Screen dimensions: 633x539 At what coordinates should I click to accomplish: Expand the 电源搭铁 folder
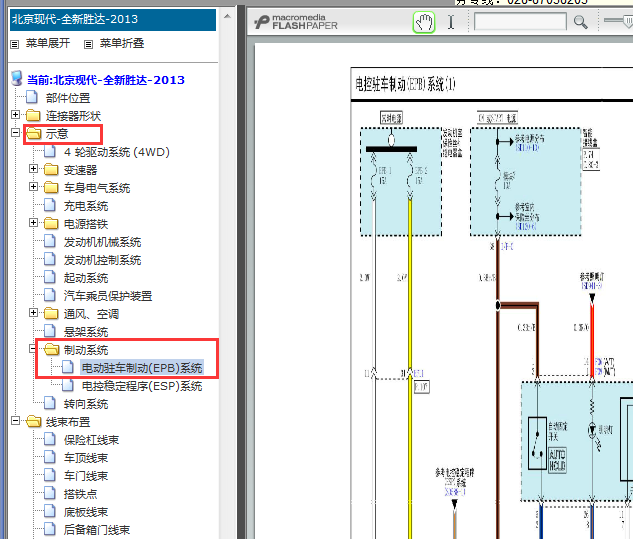point(34,222)
